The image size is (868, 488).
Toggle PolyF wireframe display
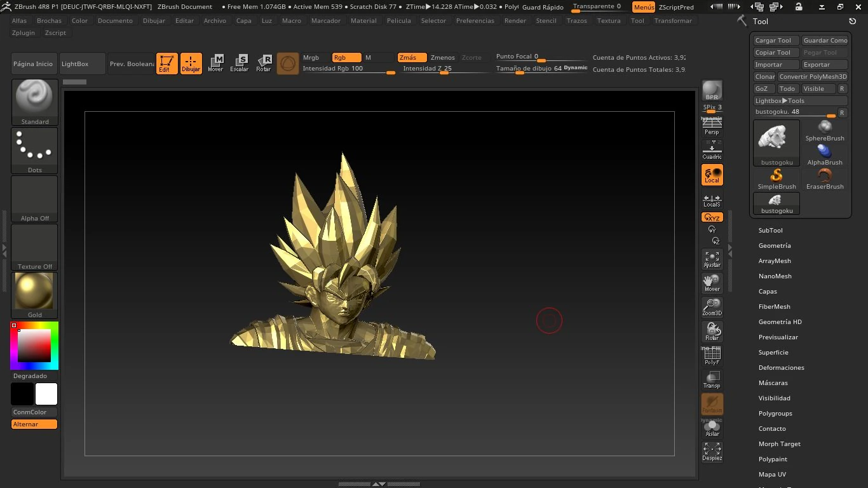[x=712, y=356]
